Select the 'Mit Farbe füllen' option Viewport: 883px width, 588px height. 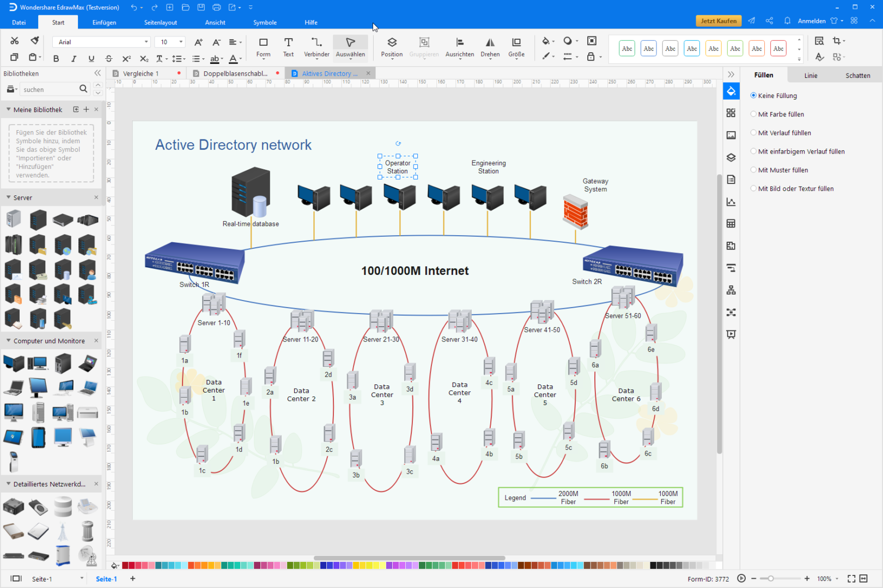pyautogui.click(x=753, y=114)
